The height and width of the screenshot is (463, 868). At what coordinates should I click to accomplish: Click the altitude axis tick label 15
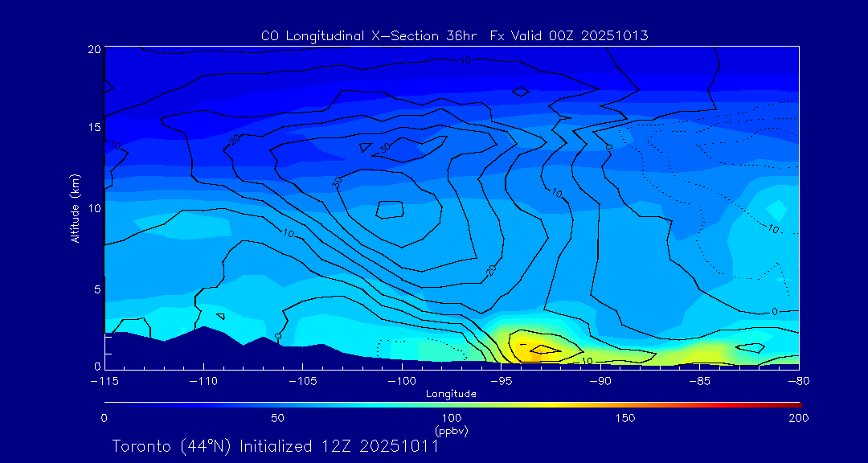[94, 127]
